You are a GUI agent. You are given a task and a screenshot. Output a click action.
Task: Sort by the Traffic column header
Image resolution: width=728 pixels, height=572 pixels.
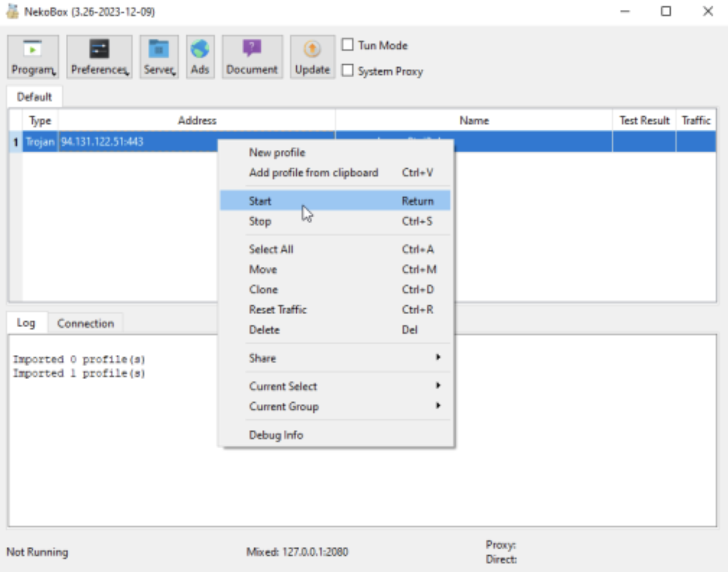[696, 120]
